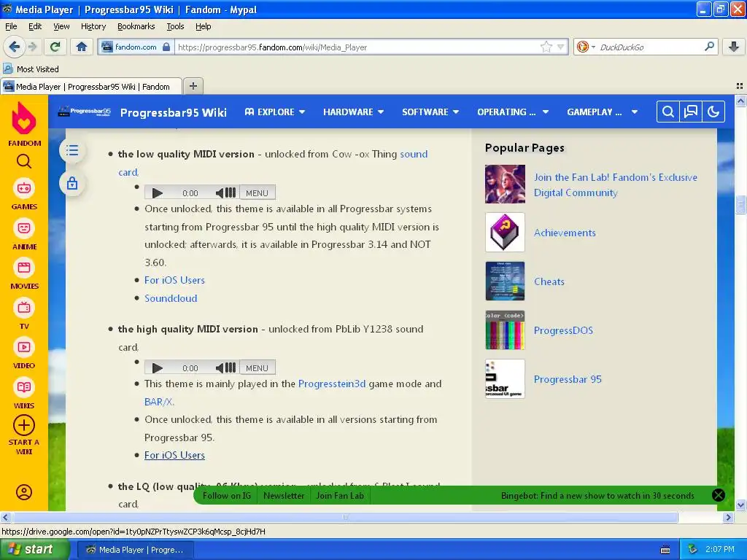Open the table of contents list icon
This screenshot has width=747, height=560.
click(72, 151)
